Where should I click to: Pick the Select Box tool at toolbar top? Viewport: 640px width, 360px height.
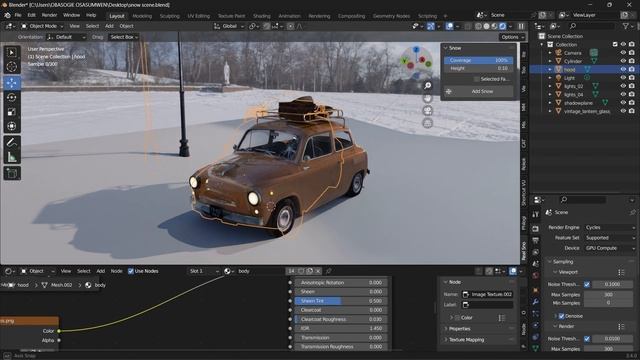coord(12,53)
